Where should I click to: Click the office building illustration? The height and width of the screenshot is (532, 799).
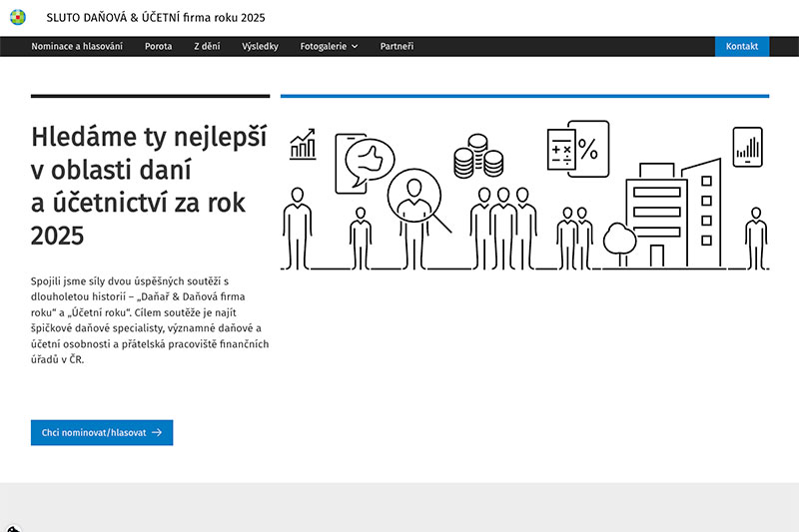point(674,213)
